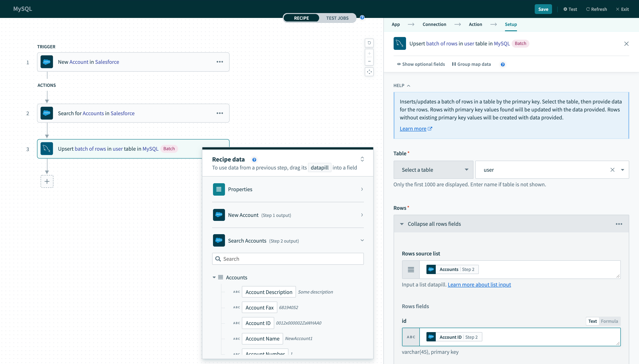Switch to the TEST JOBS tab
639x364 pixels.
pos(337,18)
